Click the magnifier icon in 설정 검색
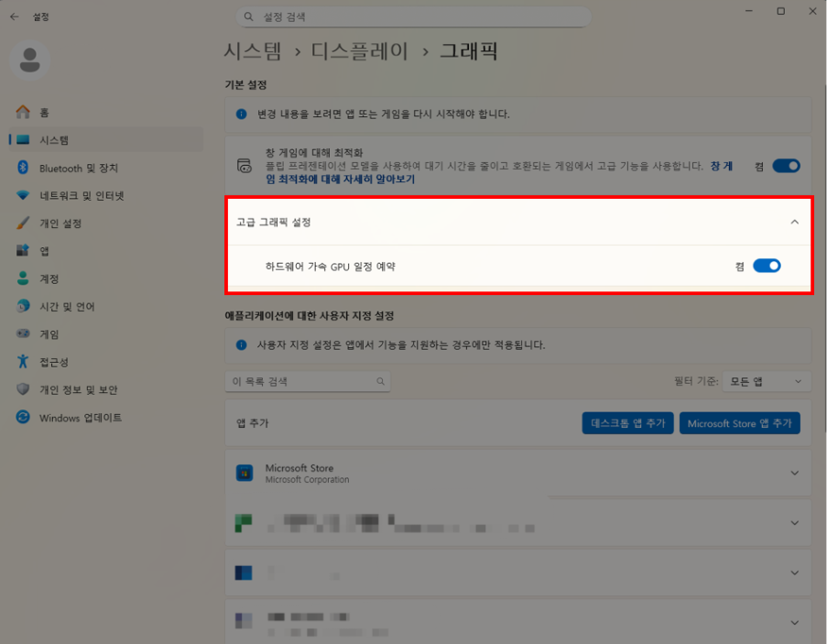827x644 pixels. pos(247,17)
